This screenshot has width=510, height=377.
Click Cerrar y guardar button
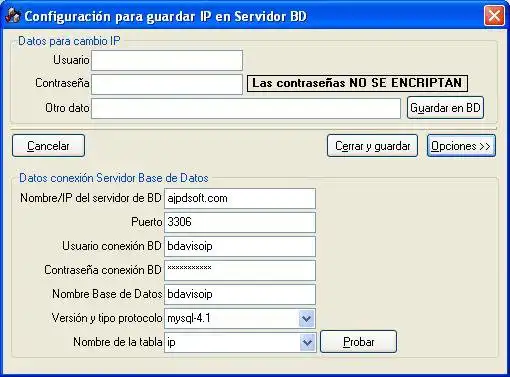click(x=372, y=146)
